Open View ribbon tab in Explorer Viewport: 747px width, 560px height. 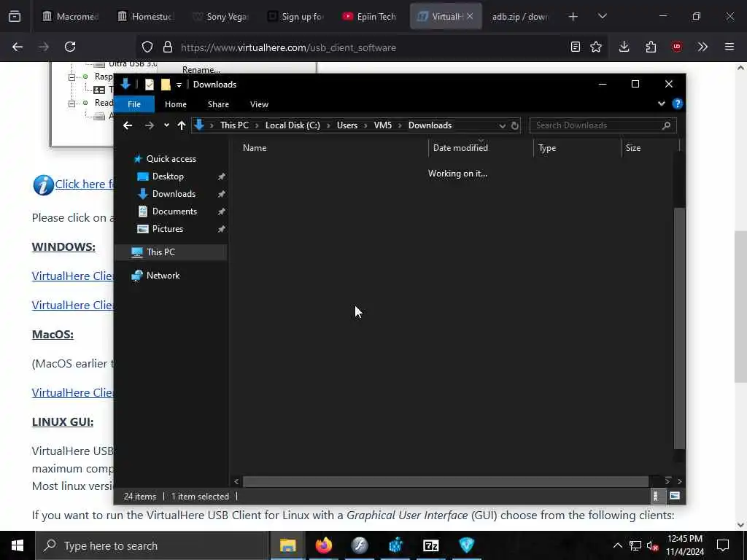[259, 104]
